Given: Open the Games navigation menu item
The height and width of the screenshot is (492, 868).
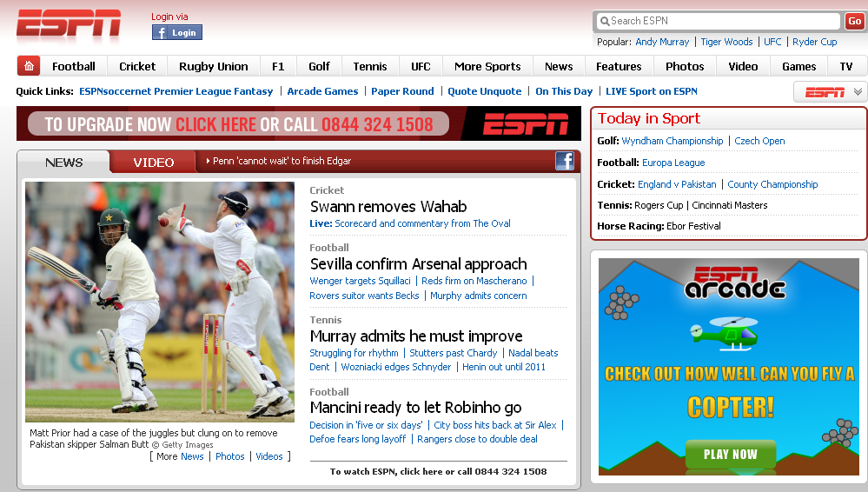Looking at the screenshot, I should pyautogui.click(x=798, y=66).
